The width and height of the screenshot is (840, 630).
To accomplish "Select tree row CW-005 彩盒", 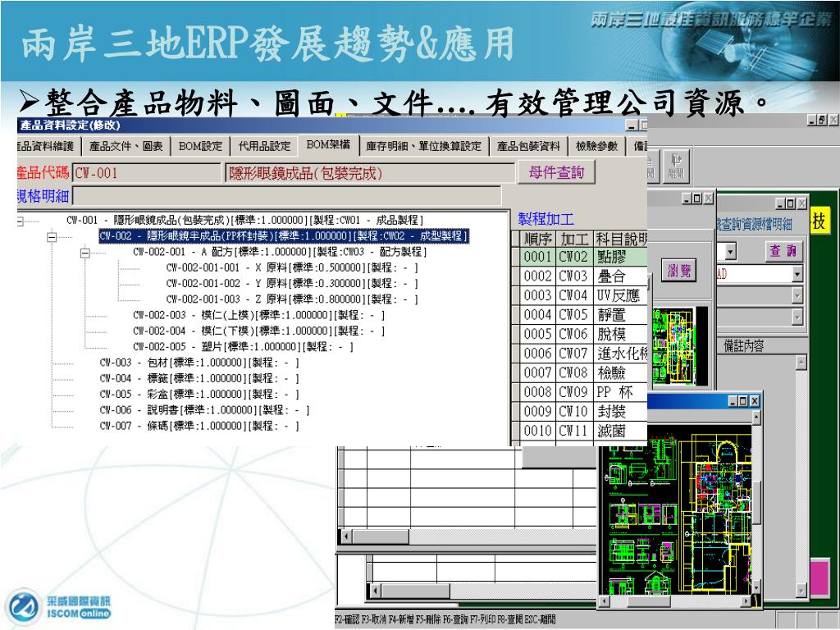I will tap(199, 395).
